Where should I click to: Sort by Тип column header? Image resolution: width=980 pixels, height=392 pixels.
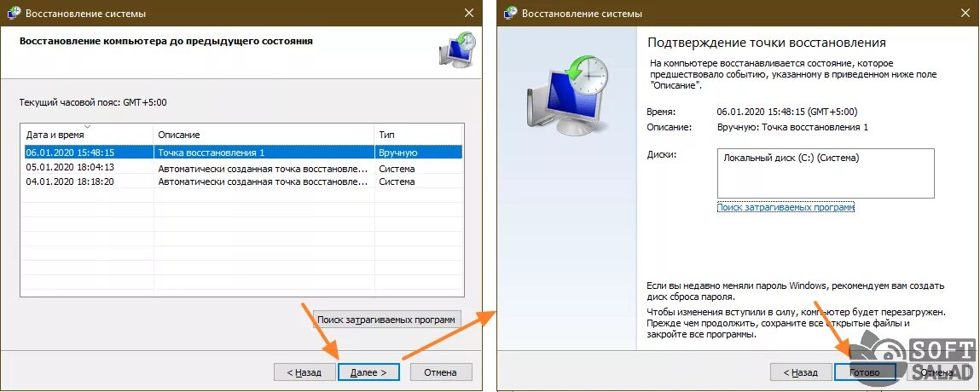(x=417, y=134)
